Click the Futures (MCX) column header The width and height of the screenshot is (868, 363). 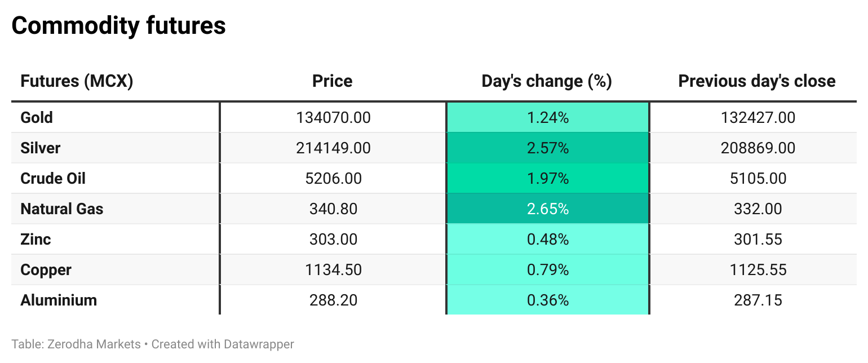pyautogui.click(x=77, y=81)
